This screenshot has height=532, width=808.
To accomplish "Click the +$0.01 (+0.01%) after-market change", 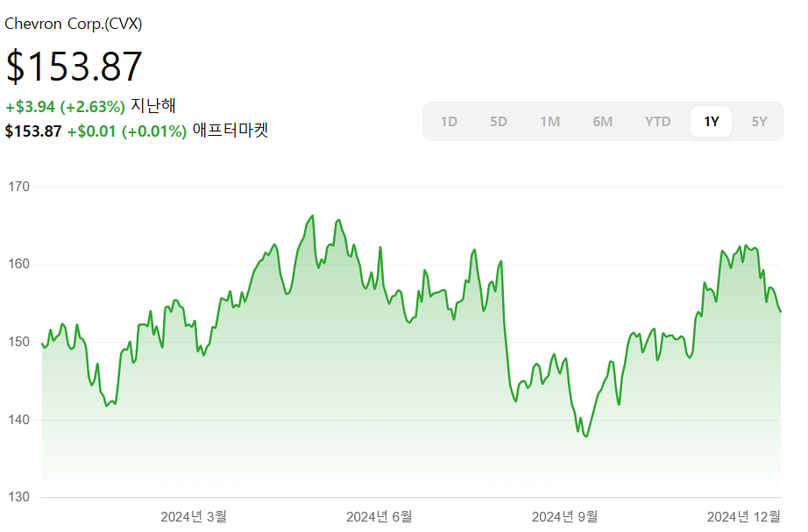I will pos(127,131).
